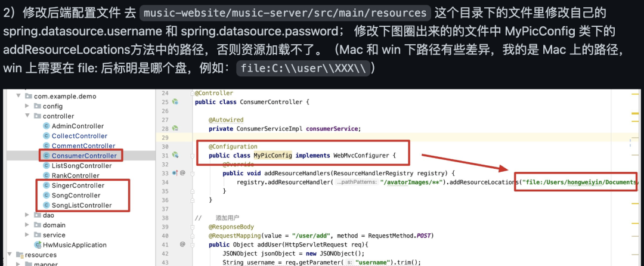The height and width of the screenshot is (266, 644).
Task: Click the folder icon beside dao
Action: (38, 215)
